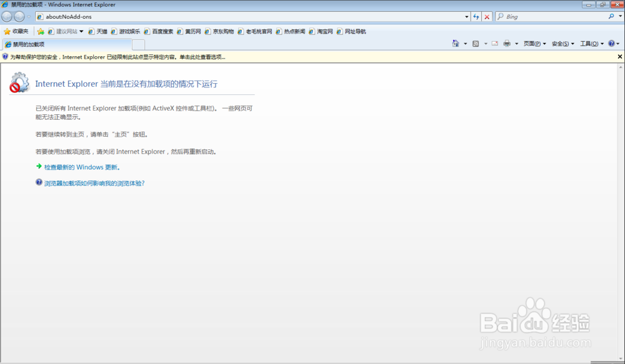The height and width of the screenshot is (364, 625).
Task: Open the 工具(O) menu
Action: tap(591, 44)
